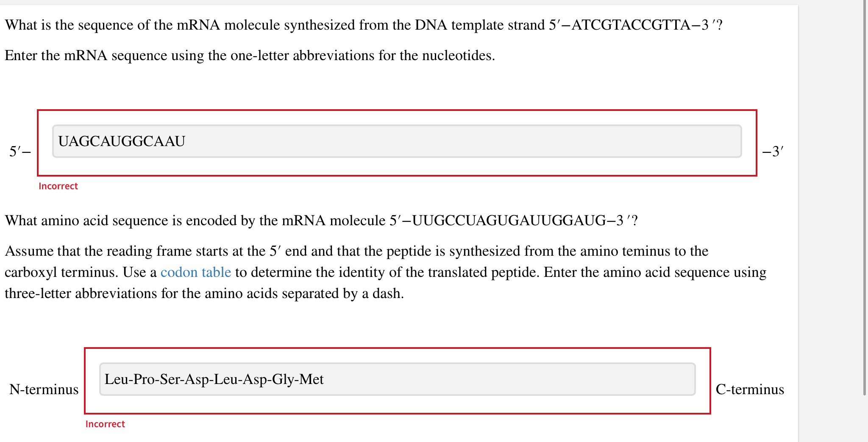Select the Leu-Pro-Ser-Asp peptide answer text

pos(214,380)
